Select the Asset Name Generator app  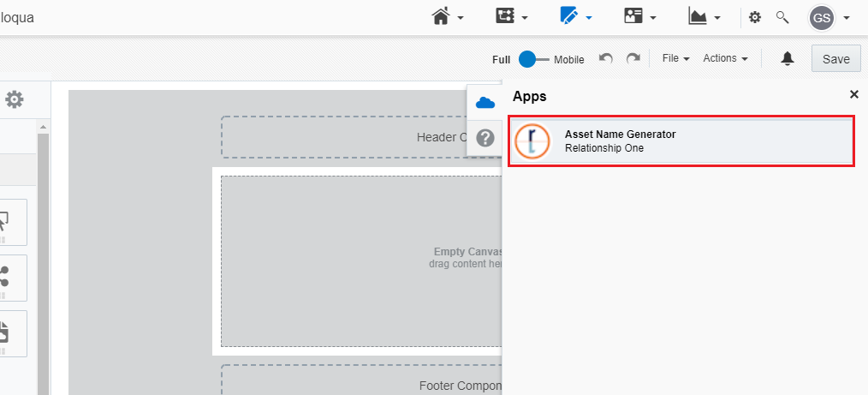681,141
